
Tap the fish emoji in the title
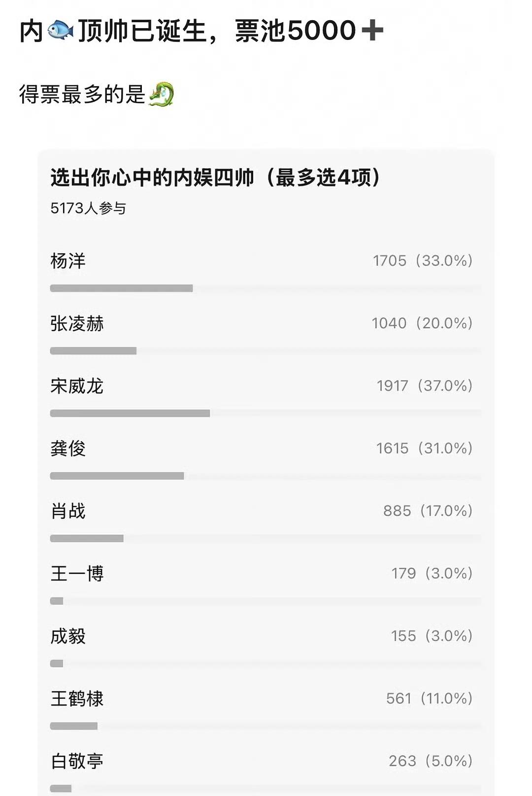[x=60, y=31]
